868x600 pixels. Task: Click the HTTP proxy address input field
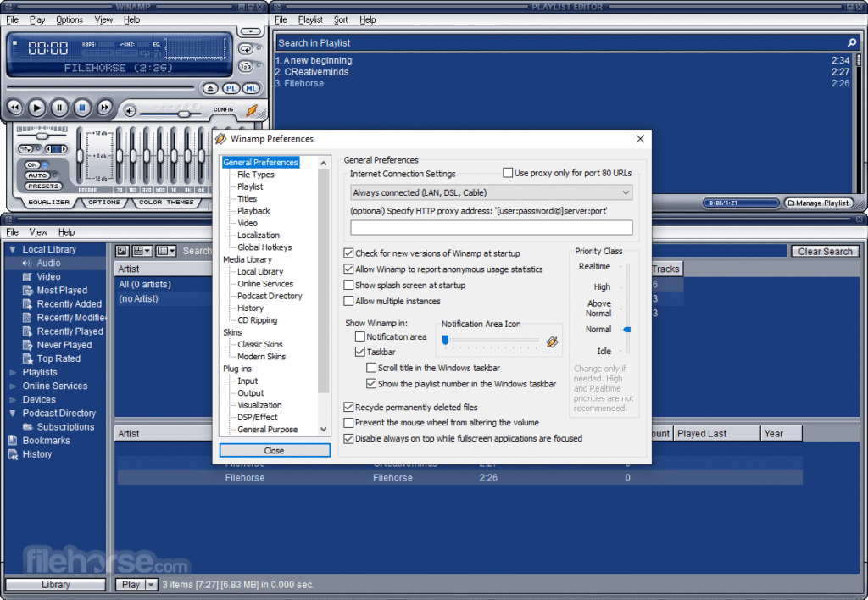click(x=490, y=227)
